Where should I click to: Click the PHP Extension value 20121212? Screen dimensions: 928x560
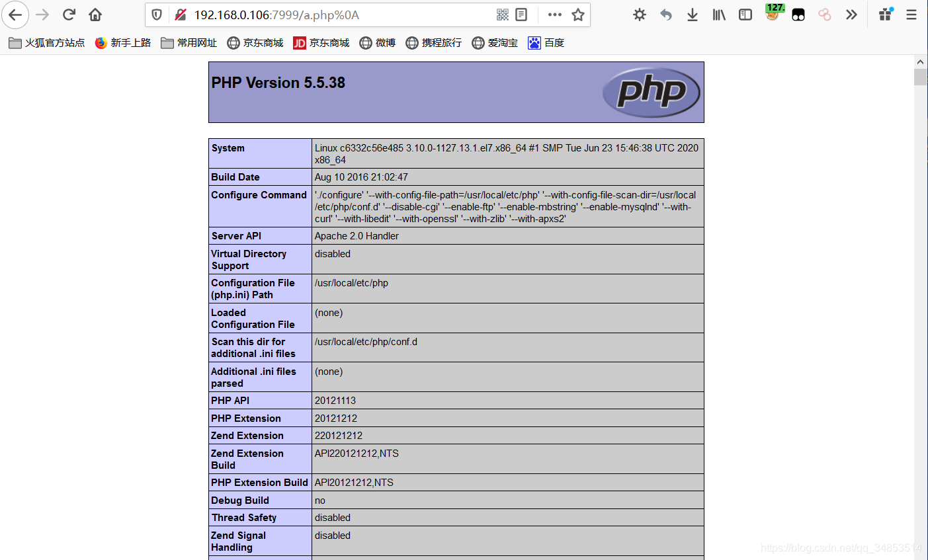click(336, 419)
